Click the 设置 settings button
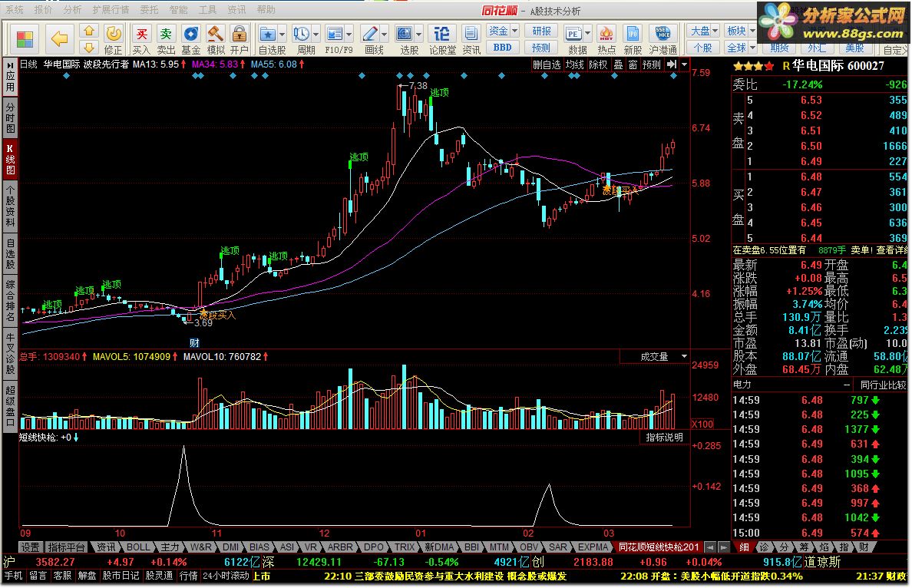Screen dimensions: 912x588 point(30,547)
